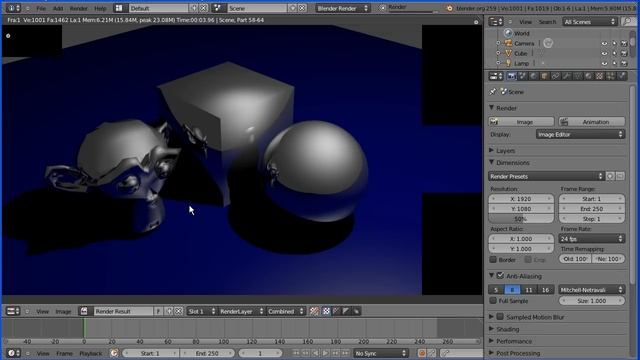Open the No Sync dropdown
Viewport: 640px width, 360px height.
pyautogui.click(x=380, y=353)
